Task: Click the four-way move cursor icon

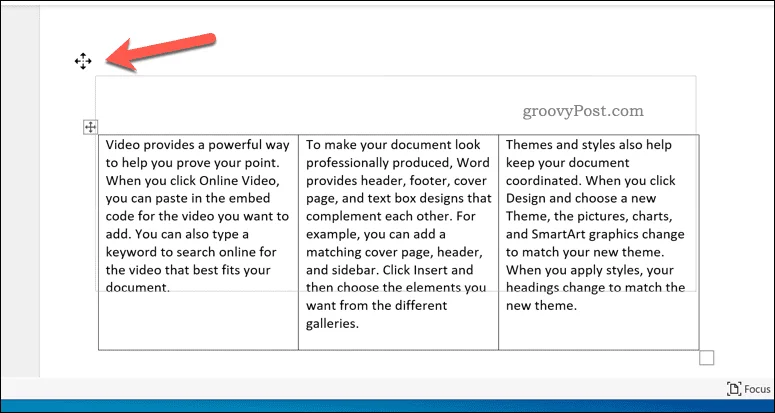Action: point(83,61)
